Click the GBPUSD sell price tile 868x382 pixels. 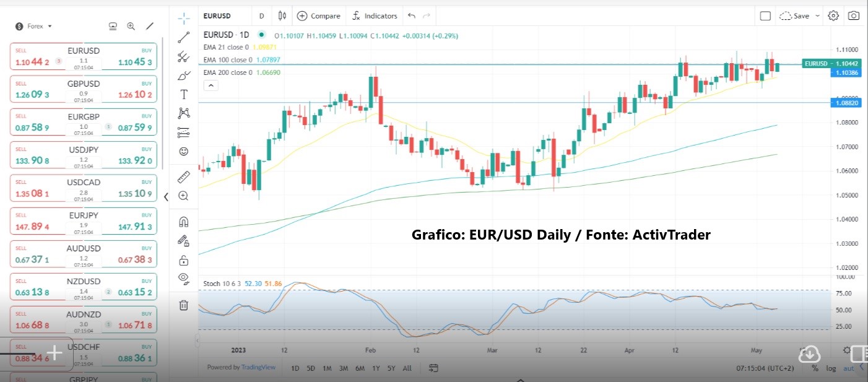32,95
